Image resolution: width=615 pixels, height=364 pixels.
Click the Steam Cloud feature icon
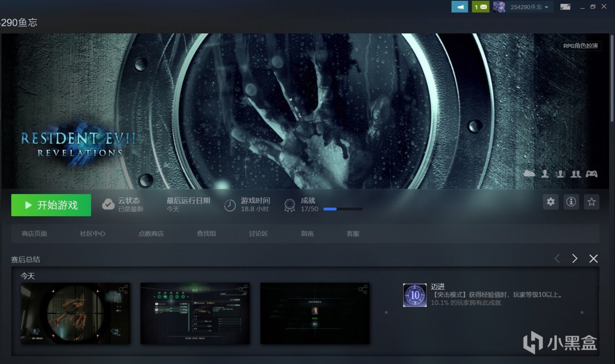point(529,174)
